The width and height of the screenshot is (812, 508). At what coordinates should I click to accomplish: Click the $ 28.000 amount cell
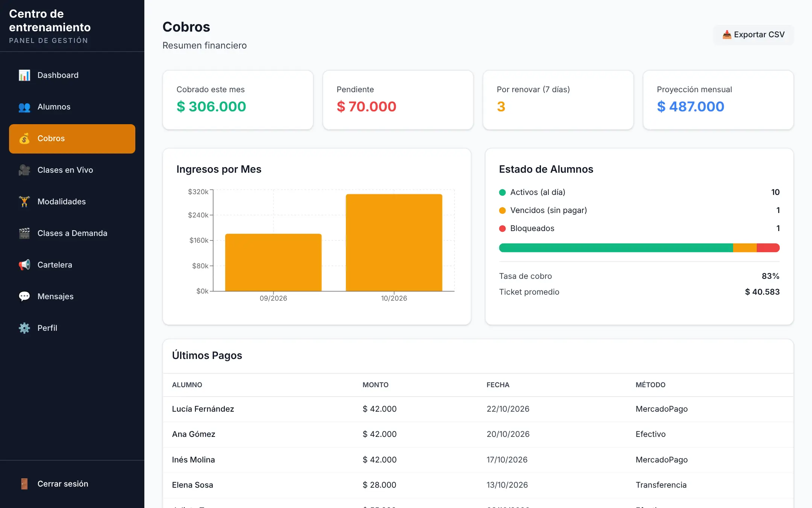tap(379, 485)
